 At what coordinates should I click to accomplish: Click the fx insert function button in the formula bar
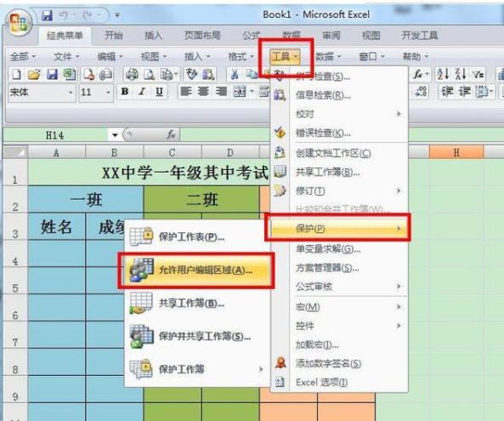coord(171,134)
